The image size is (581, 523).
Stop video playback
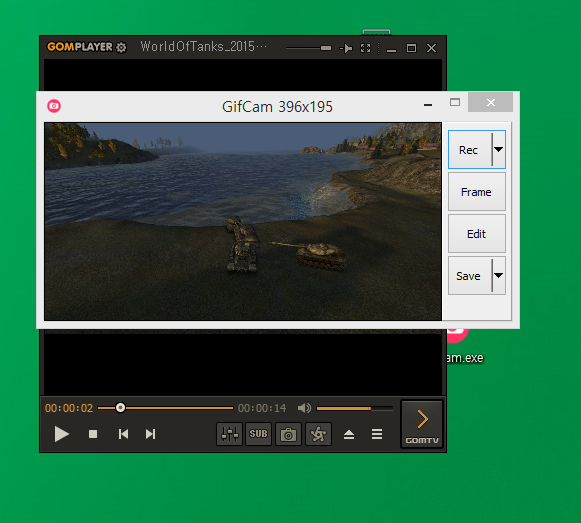click(93, 434)
